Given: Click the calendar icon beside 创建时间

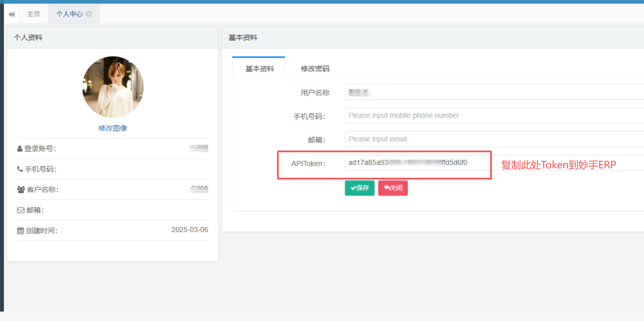Looking at the screenshot, I should point(21,231).
